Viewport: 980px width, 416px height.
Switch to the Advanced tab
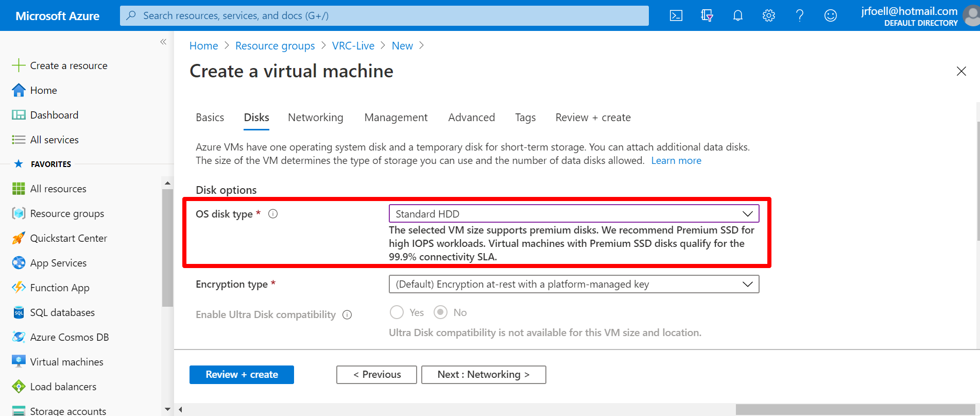[x=472, y=118]
